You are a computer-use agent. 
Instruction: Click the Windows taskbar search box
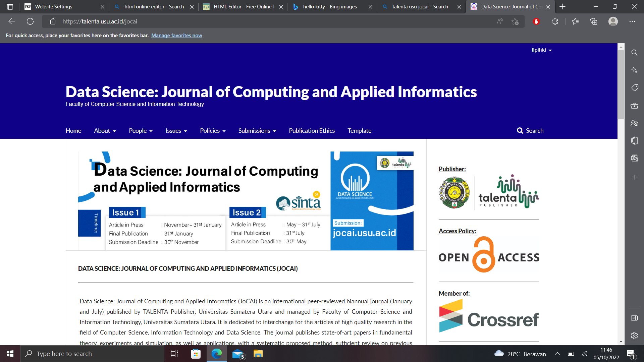click(x=92, y=354)
